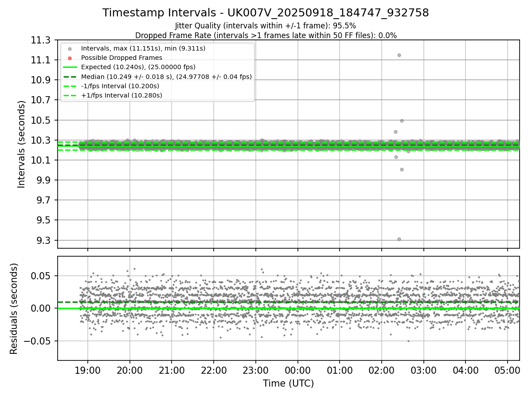Click the 'Jitter Quality' subtitle line showing 95.5%
Viewport: 532px width, 399px height.
pyautogui.click(x=266, y=26)
